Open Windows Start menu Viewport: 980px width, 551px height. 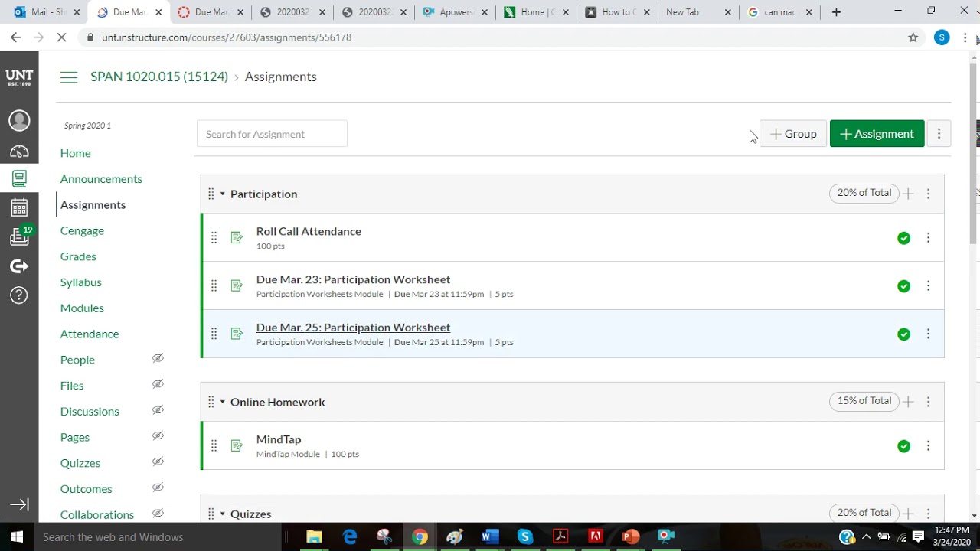pos(17,537)
